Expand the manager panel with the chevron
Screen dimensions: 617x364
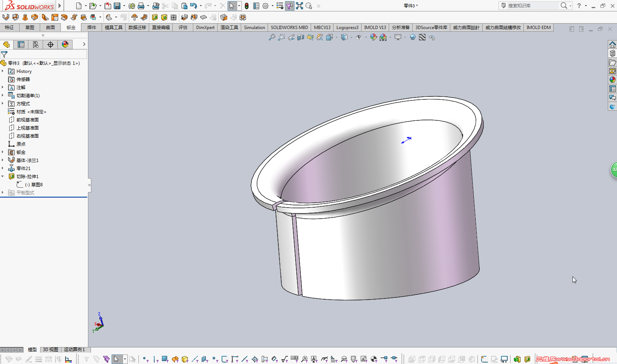84,44
